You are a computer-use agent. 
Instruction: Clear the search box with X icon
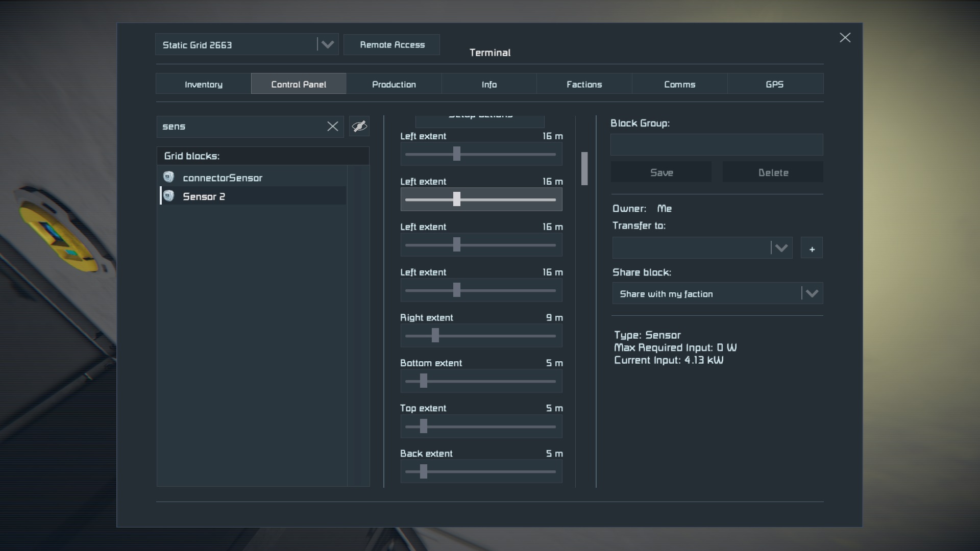(x=332, y=127)
